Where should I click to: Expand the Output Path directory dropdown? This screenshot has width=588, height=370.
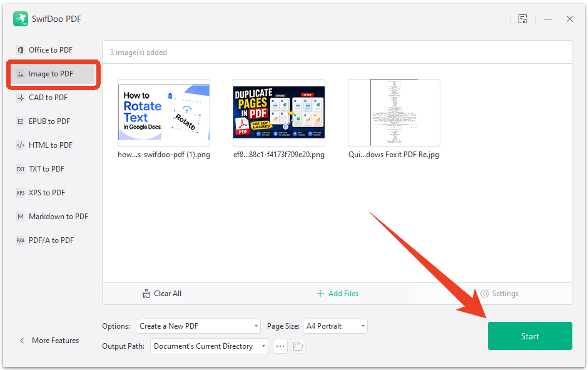point(209,346)
